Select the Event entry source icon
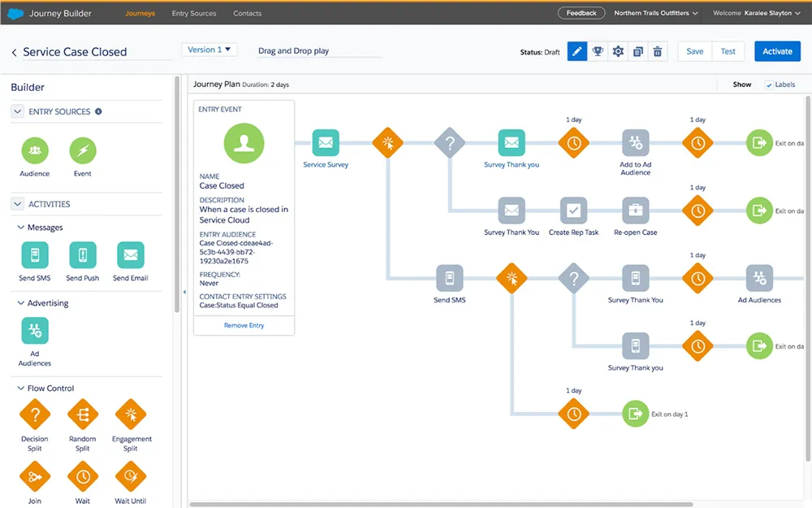The height and width of the screenshot is (508, 812). click(83, 150)
